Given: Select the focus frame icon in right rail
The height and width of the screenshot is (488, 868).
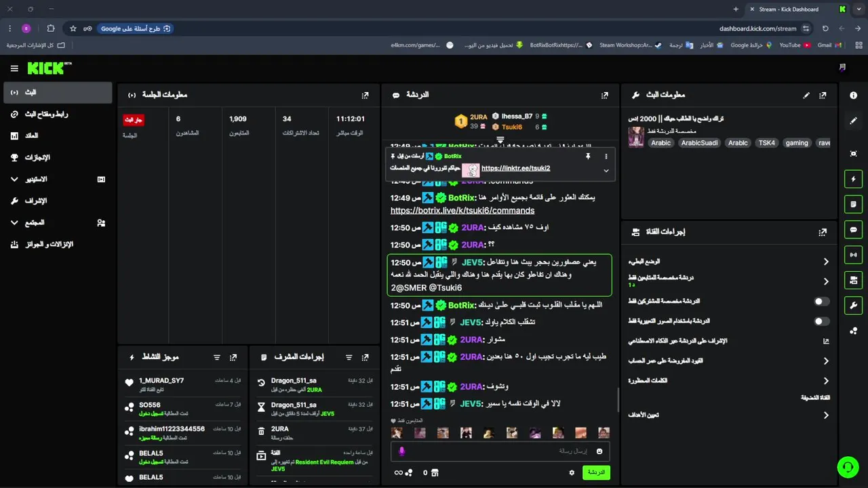Looking at the screenshot, I should (x=853, y=154).
